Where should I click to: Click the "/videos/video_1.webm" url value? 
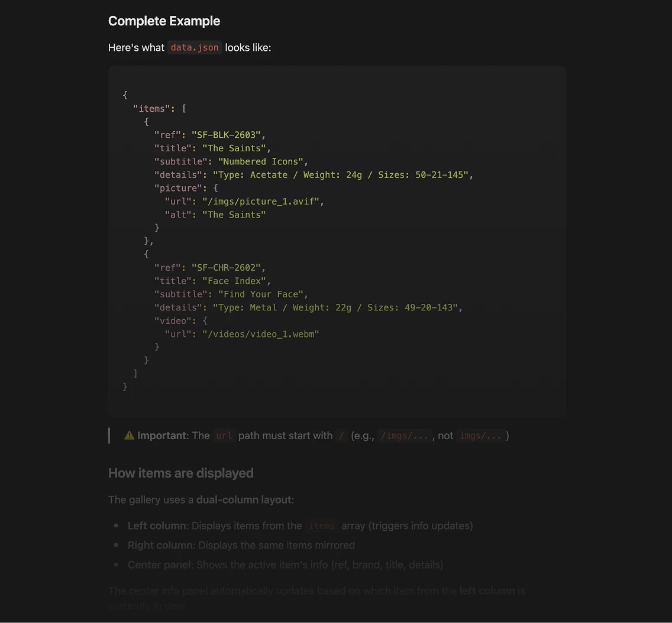pyautogui.click(x=261, y=335)
